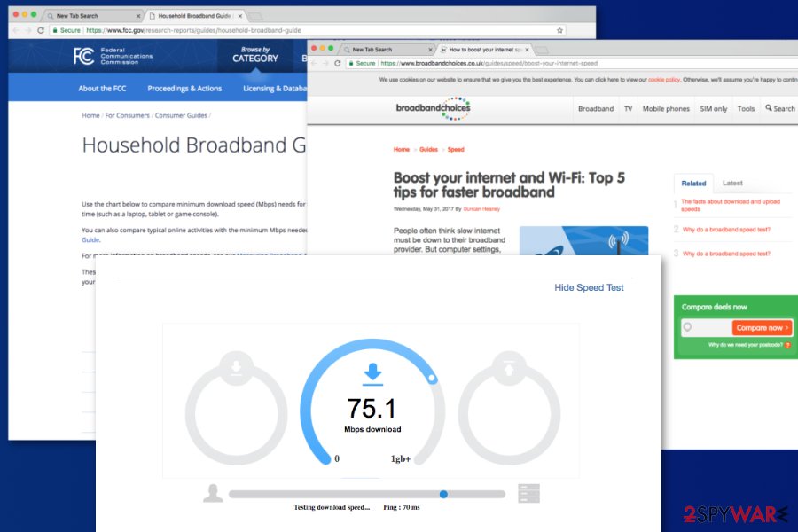798x532 pixels.
Task: Close the Household Broadband Guide tab
Action: tap(240, 16)
